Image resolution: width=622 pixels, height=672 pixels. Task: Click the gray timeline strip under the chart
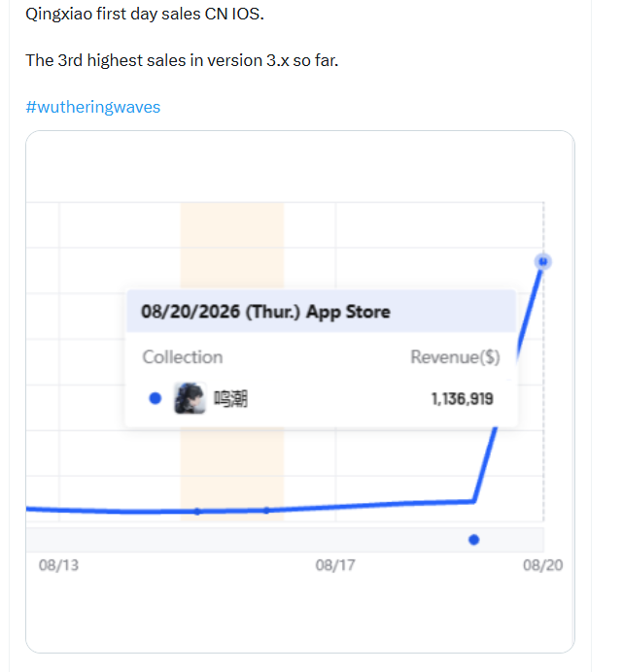click(285, 540)
